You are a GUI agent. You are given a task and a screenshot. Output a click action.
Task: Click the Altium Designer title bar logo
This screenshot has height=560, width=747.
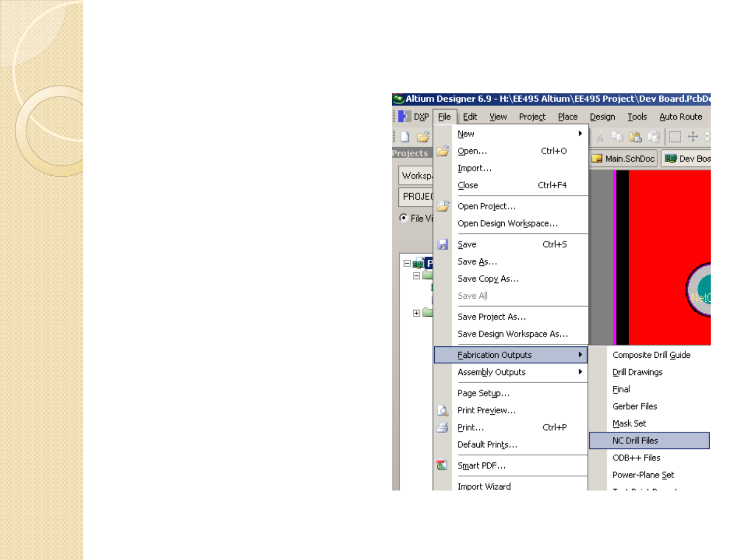point(398,99)
